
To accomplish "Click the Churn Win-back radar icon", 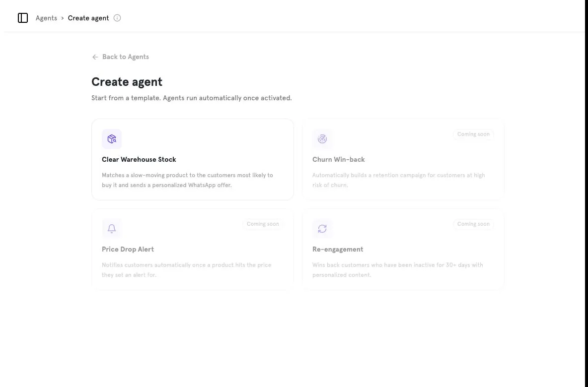I will coord(322,139).
